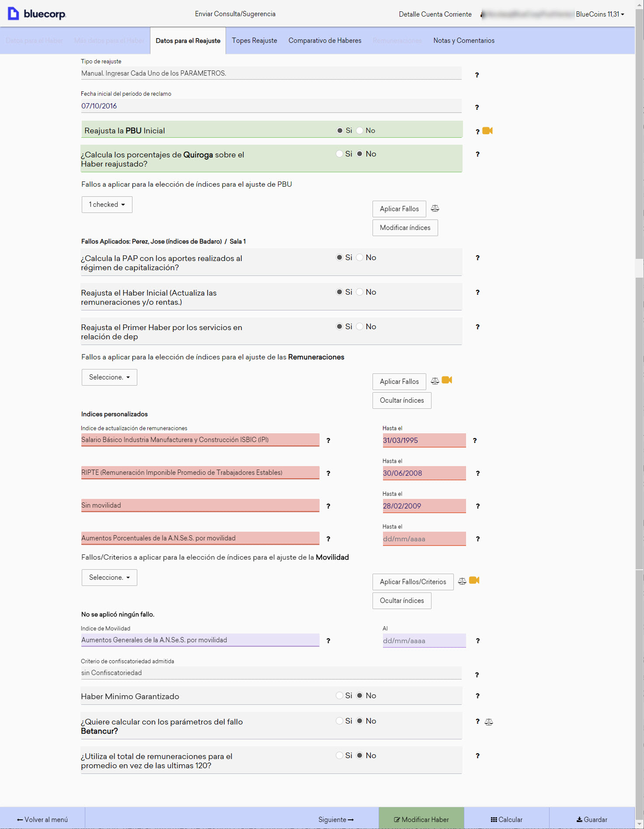Screen dimensions: 644x829
Task: Open the Sin movilidad index selector
Action: tap(200, 505)
